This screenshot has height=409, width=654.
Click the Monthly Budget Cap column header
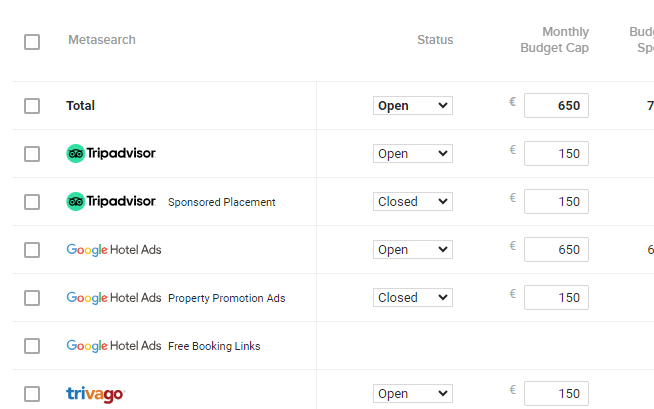pyautogui.click(x=554, y=40)
